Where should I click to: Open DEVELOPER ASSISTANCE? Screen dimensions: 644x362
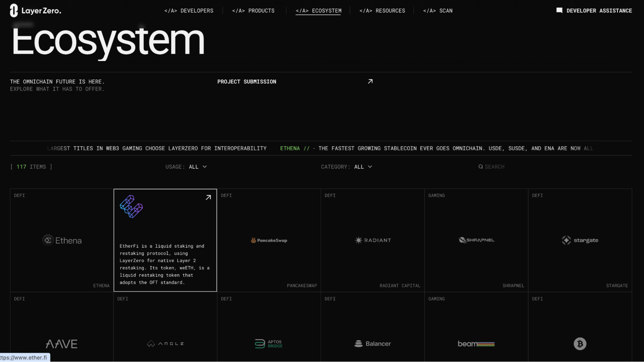(594, 10)
